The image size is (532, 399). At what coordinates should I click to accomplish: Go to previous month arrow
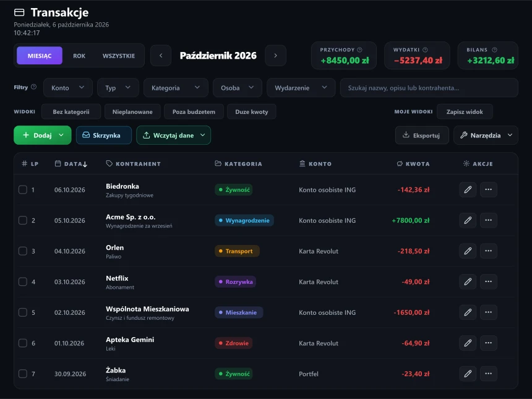161,56
